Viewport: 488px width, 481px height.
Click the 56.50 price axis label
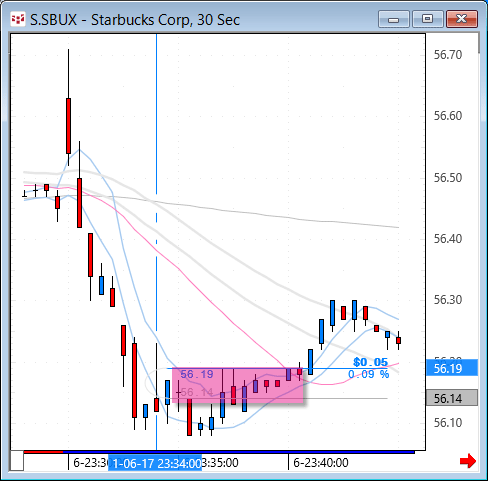pyautogui.click(x=448, y=178)
